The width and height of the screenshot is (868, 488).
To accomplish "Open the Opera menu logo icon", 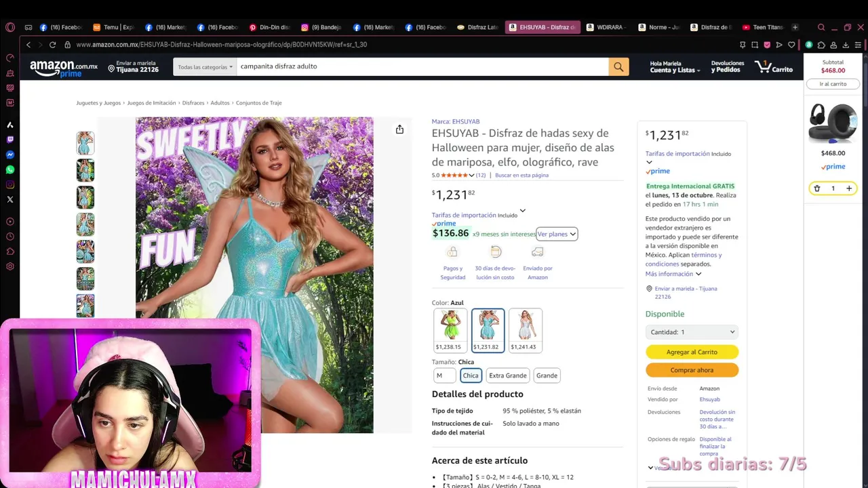I will coord(10,27).
